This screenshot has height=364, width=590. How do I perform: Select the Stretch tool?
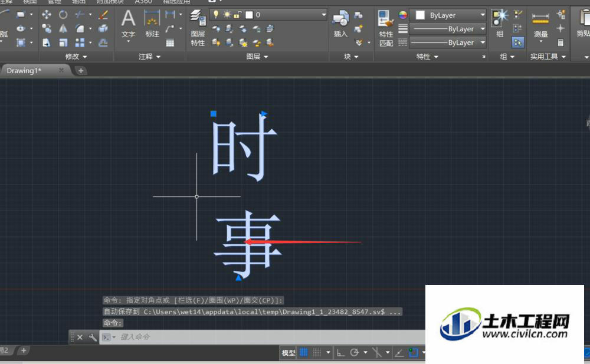pyautogui.click(x=47, y=42)
